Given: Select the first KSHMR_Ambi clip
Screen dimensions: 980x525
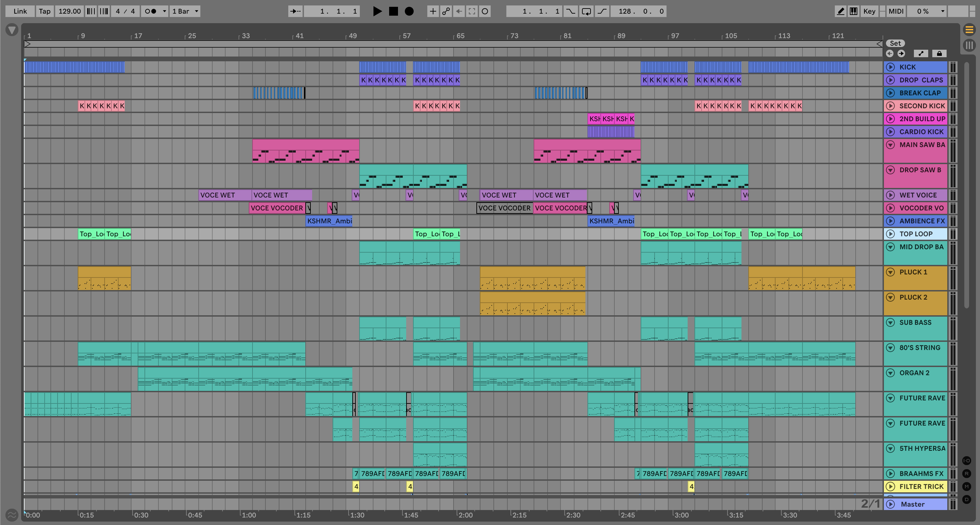Looking at the screenshot, I should [x=329, y=221].
